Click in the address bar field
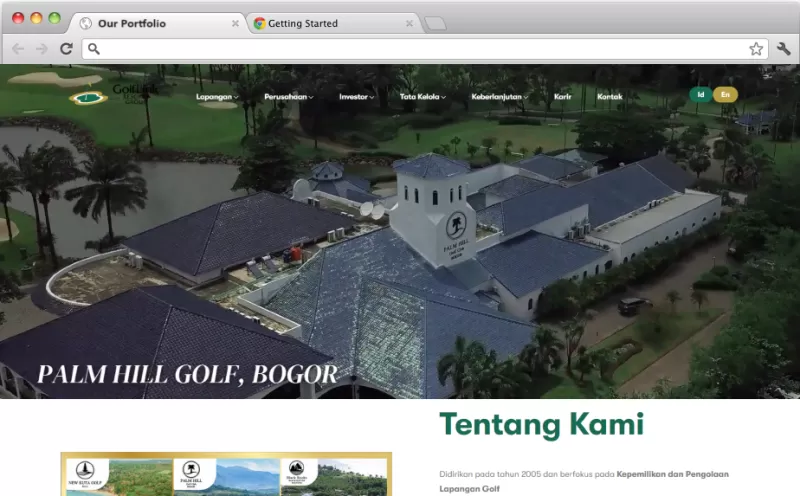The height and width of the screenshot is (496, 800). coord(424,48)
